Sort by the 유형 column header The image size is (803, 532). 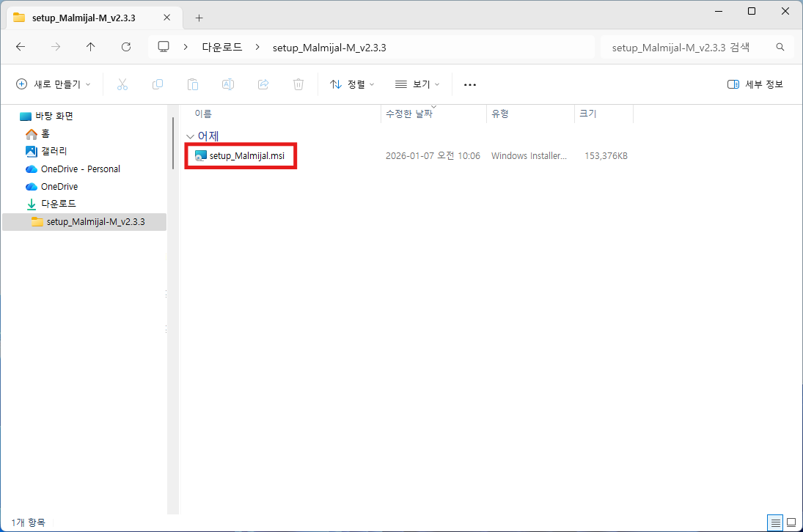500,114
